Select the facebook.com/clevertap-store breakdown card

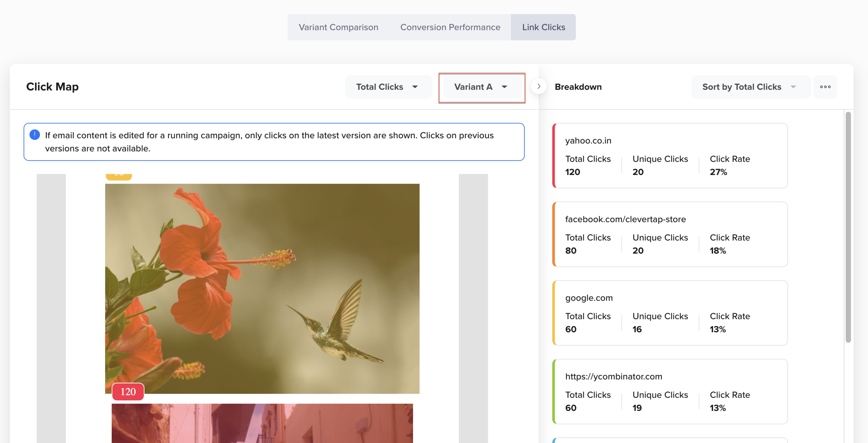[x=670, y=234]
